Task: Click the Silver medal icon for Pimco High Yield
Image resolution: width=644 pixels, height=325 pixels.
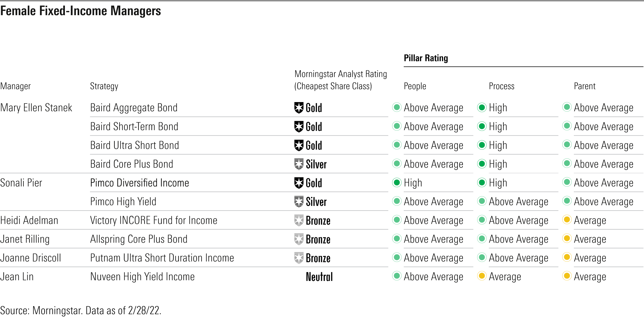Action: 299,202
